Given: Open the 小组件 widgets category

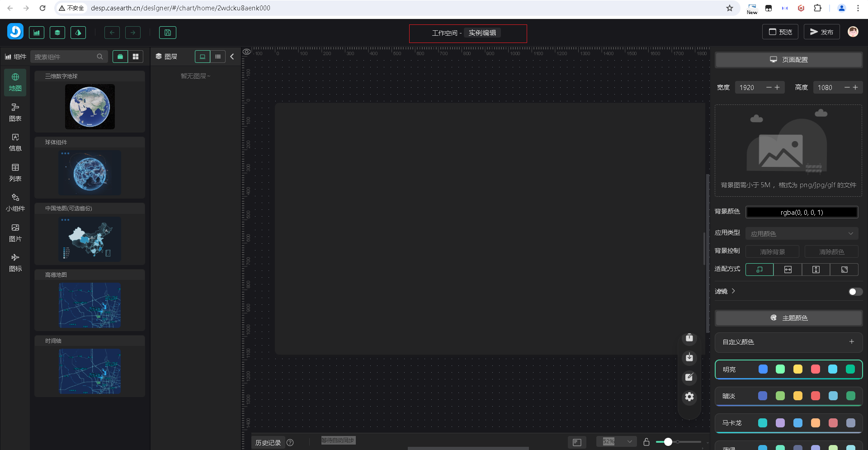Looking at the screenshot, I should coord(15,202).
